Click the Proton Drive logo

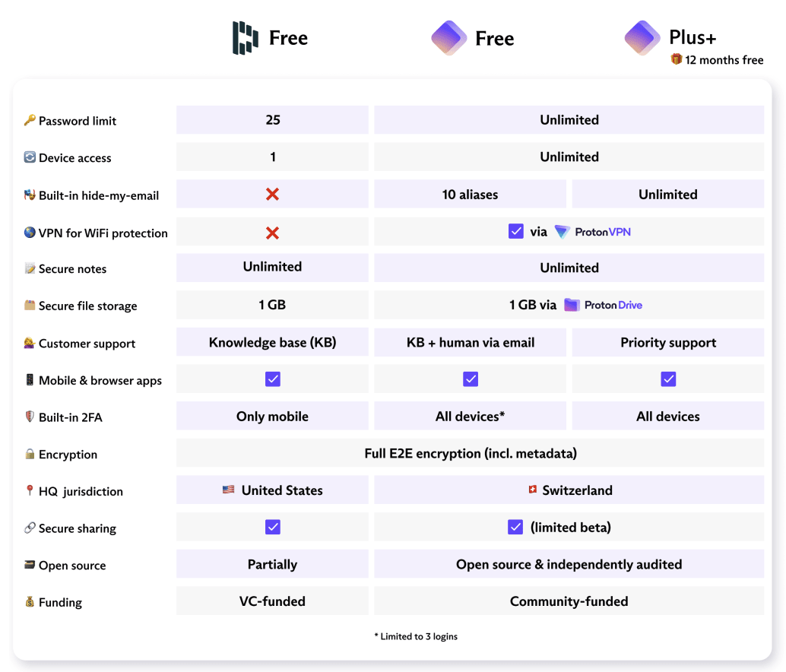point(604,305)
